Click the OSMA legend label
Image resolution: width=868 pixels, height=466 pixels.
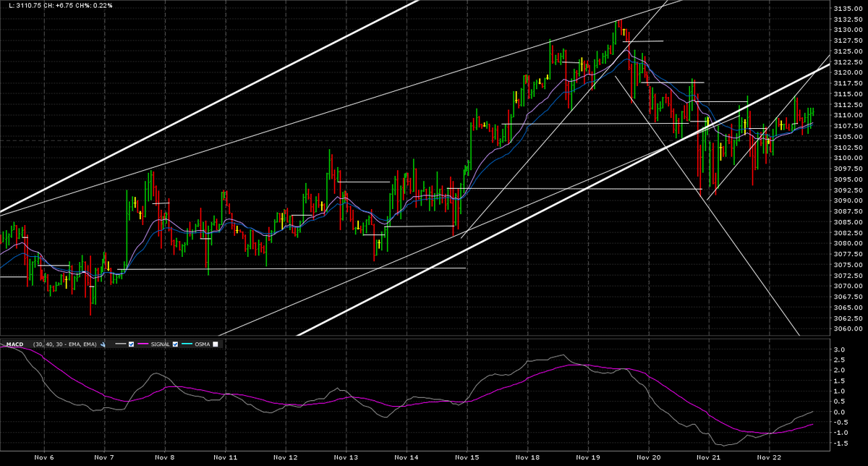(x=202, y=344)
